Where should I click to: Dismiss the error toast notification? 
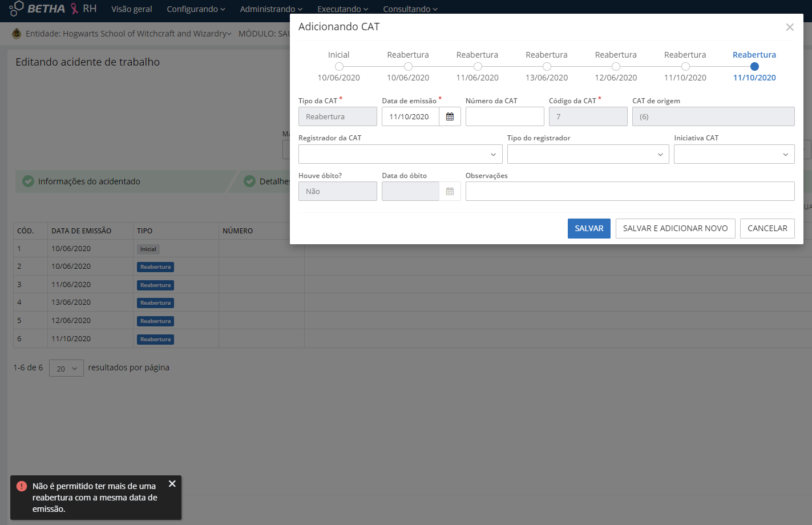tap(172, 484)
